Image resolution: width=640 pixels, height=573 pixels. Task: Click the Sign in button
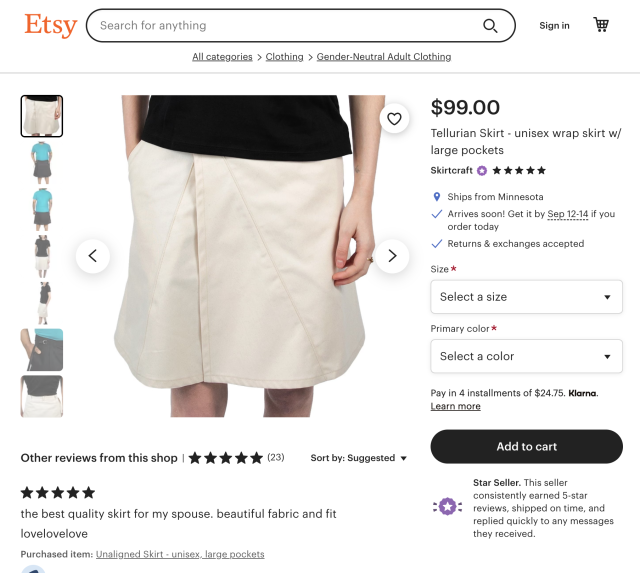pos(554,26)
